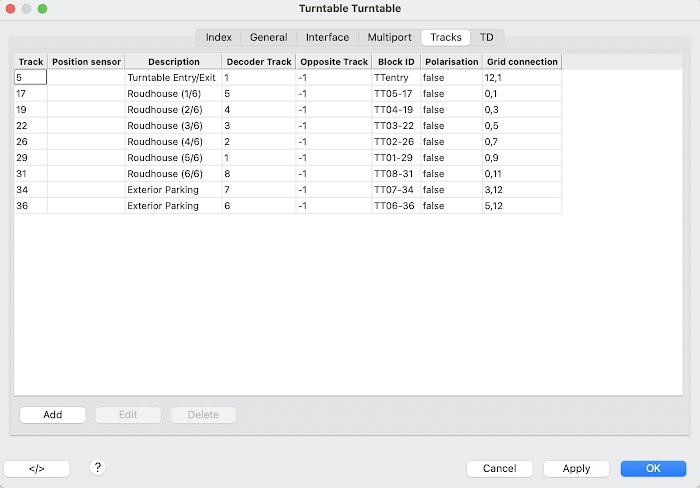The height and width of the screenshot is (488, 700).
Task: Open the Multiport tab
Action: (x=389, y=38)
